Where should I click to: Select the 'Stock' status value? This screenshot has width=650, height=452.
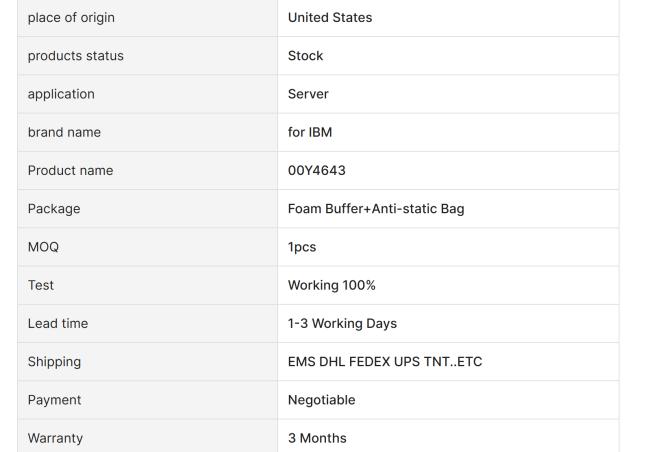[x=305, y=56]
